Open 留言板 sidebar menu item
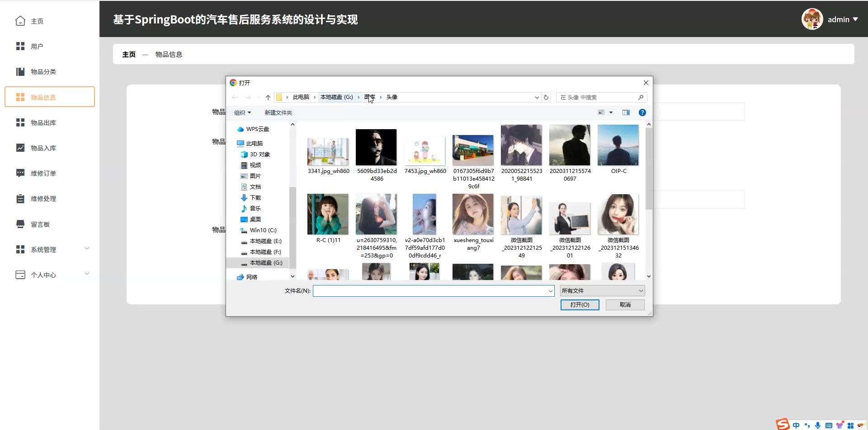Image resolution: width=868 pixels, height=430 pixels. pyautogui.click(x=50, y=224)
